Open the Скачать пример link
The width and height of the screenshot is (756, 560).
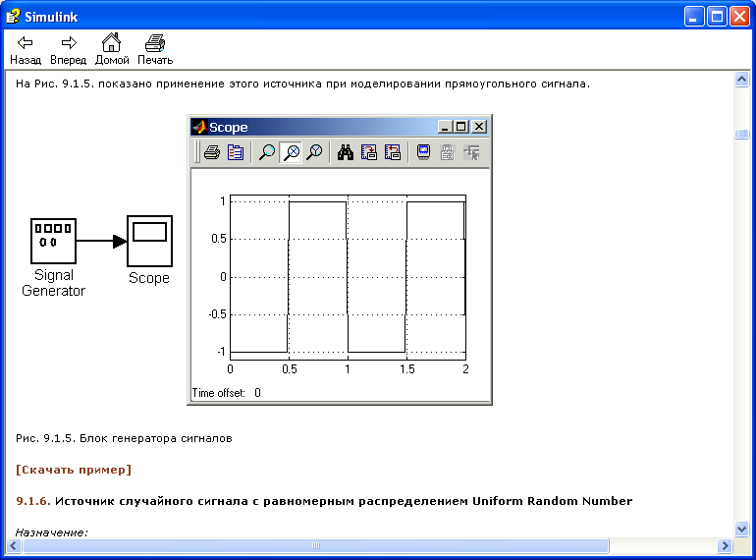pos(74,470)
